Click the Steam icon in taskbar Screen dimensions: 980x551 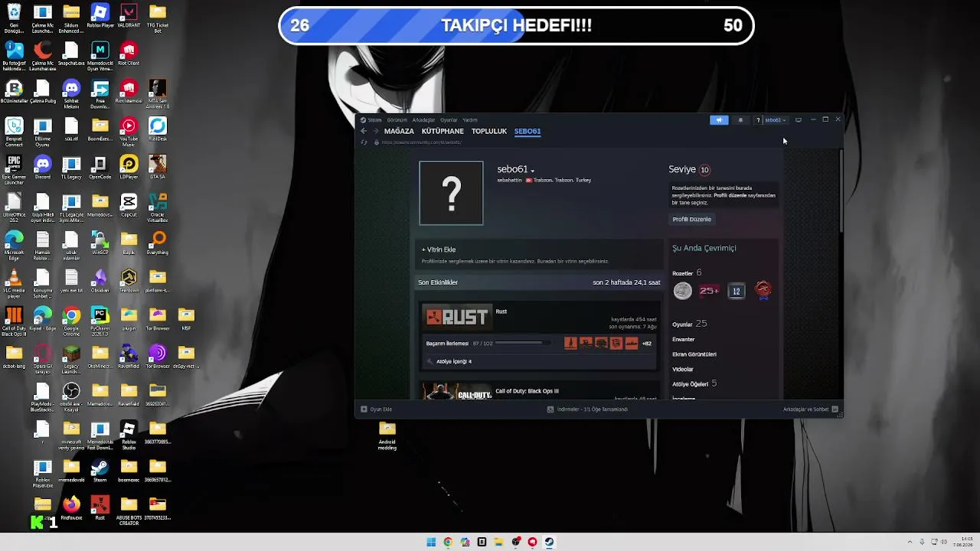[x=549, y=542]
